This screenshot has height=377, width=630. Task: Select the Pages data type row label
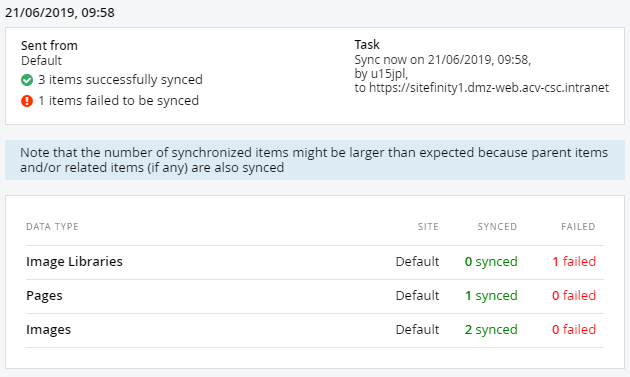[x=44, y=296]
